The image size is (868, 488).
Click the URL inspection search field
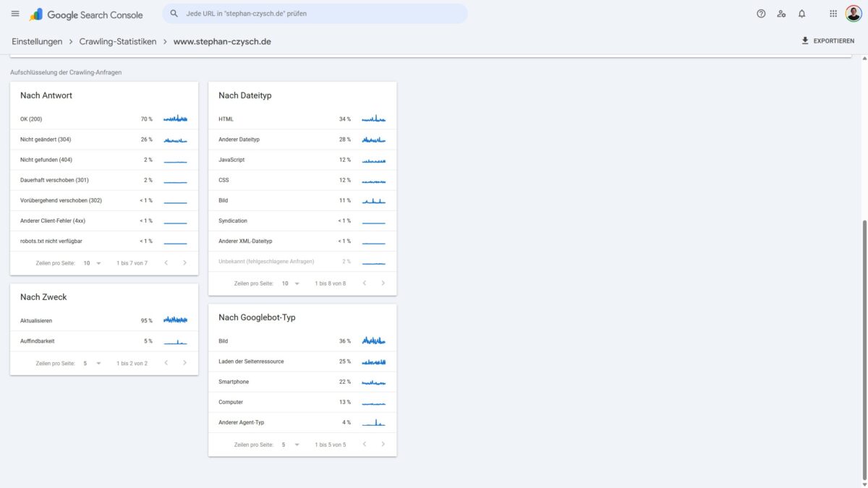point(318,14)
